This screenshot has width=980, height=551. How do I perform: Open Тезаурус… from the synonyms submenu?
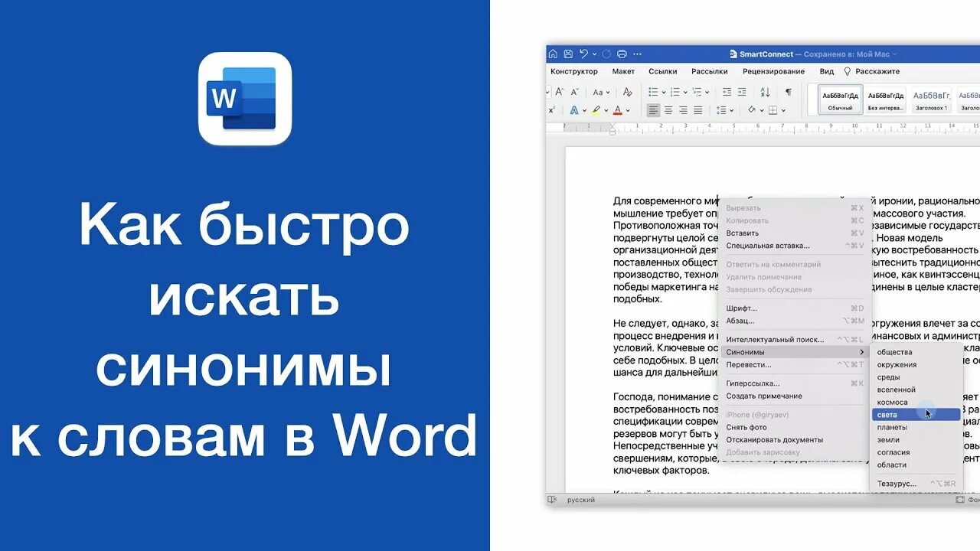[x=916, y=483]
